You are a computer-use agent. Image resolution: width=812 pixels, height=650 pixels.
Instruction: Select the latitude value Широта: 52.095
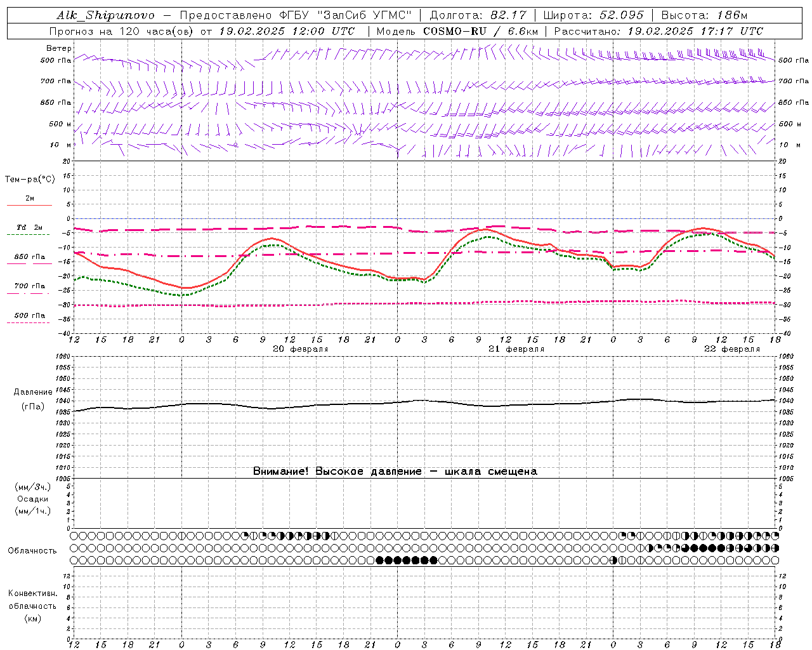click(594, 16)
